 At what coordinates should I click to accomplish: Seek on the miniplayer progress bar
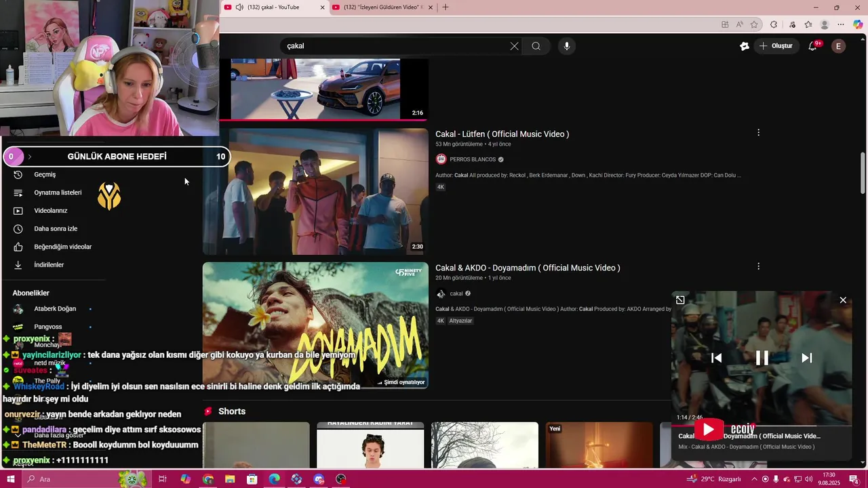761,426
